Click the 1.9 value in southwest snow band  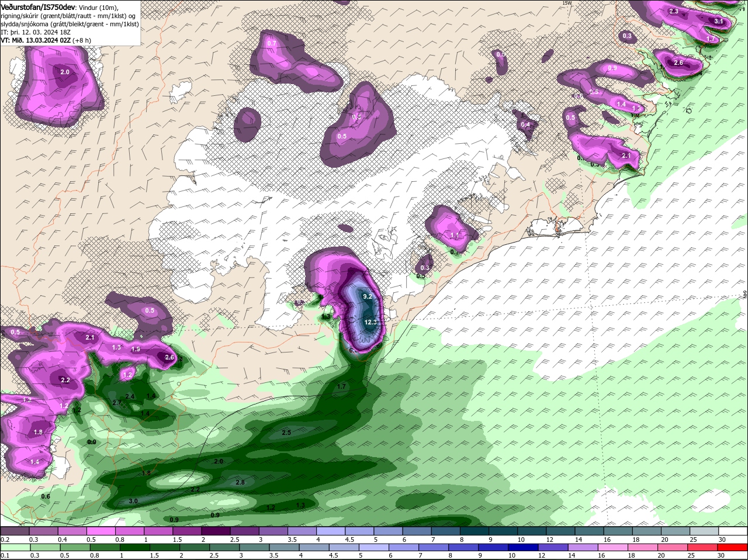point(136,350)
